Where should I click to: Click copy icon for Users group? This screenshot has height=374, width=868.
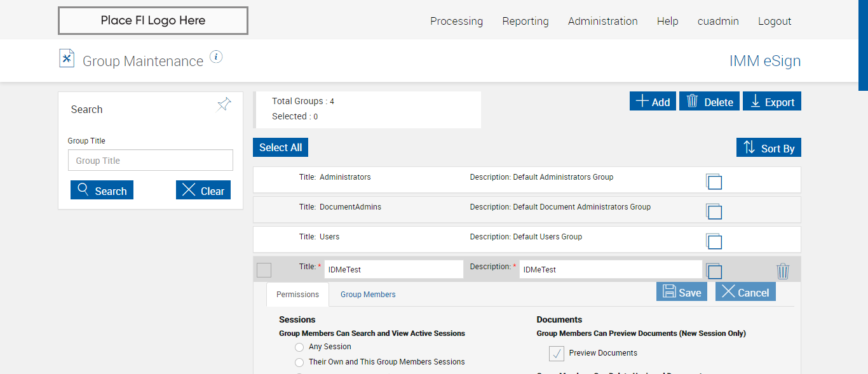(714, 241)
